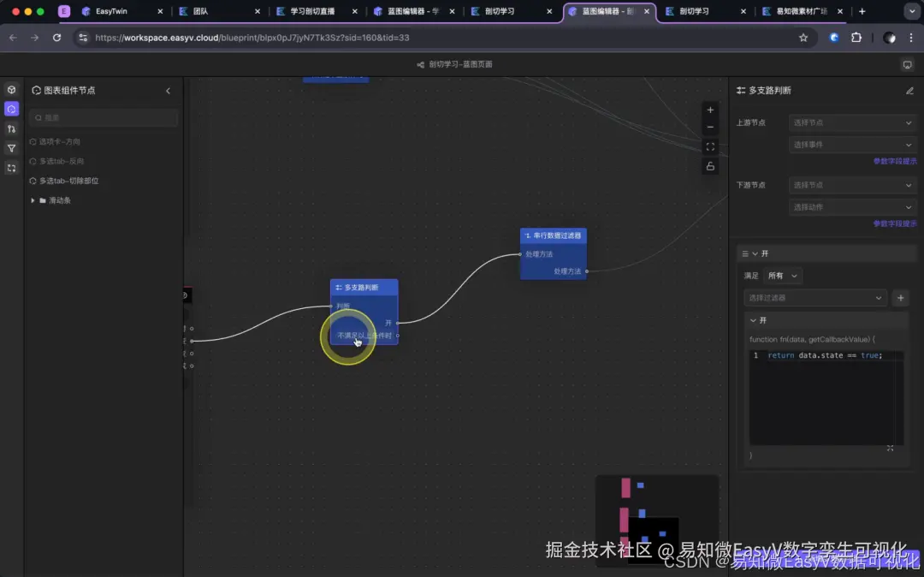Select the filter icon in the left sidebar
Viewport: 924px width, 577px height.
point(11,148)
